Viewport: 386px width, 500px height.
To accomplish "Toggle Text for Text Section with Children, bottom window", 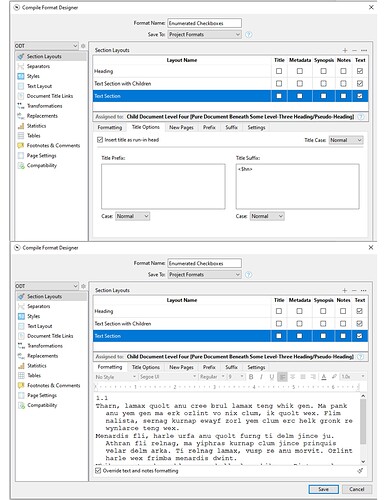I will [359, 324].
